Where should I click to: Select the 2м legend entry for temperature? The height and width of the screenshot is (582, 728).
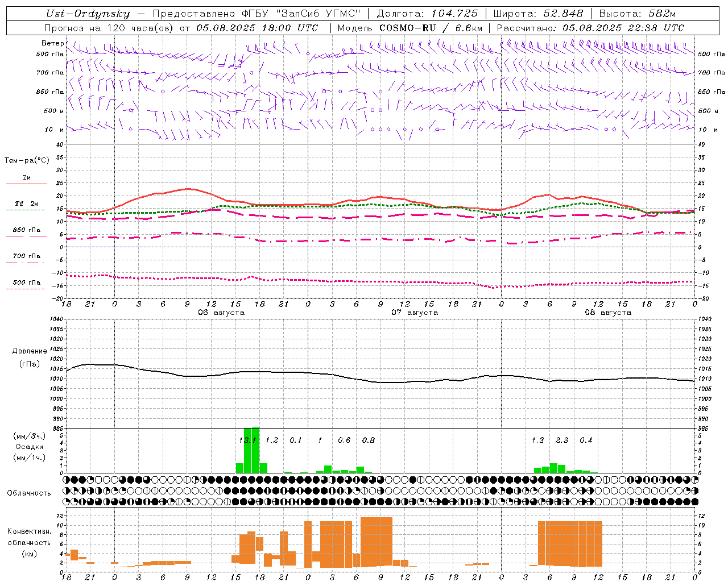click(27, 178)
